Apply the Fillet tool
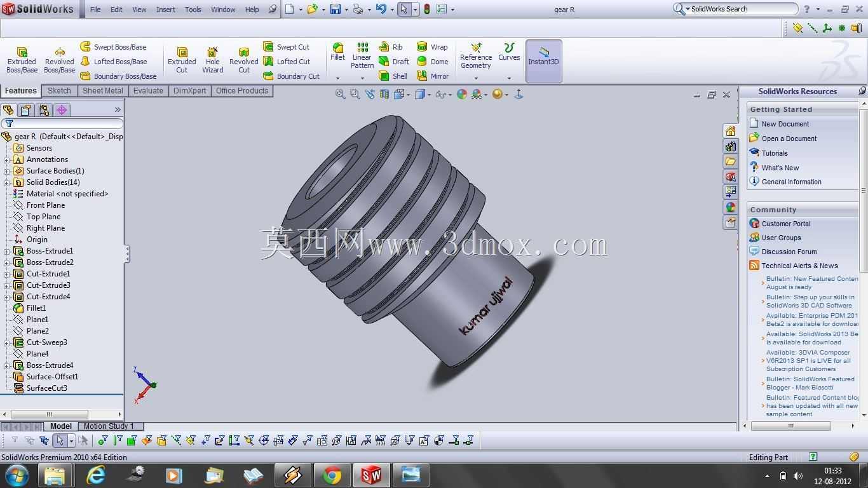 pos(337,52)
